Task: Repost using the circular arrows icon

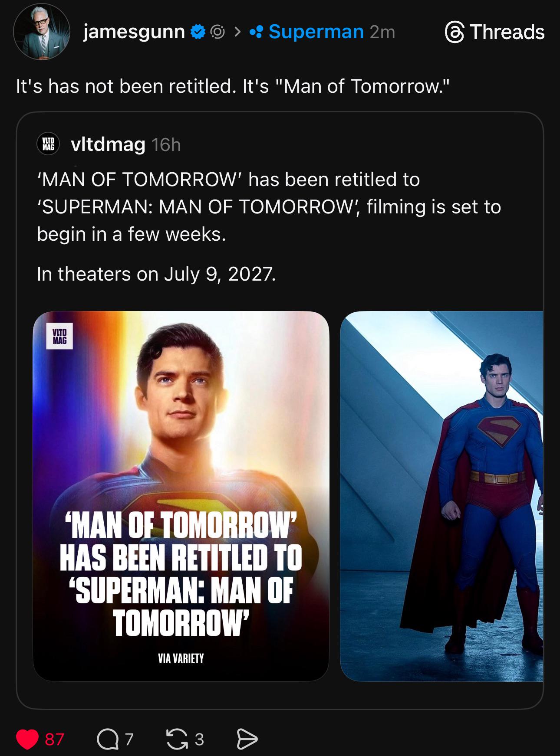Action: (177, 739)
